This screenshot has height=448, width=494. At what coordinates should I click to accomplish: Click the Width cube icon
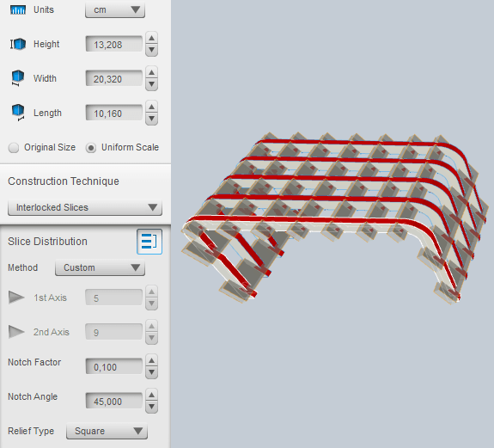point(18,78)
